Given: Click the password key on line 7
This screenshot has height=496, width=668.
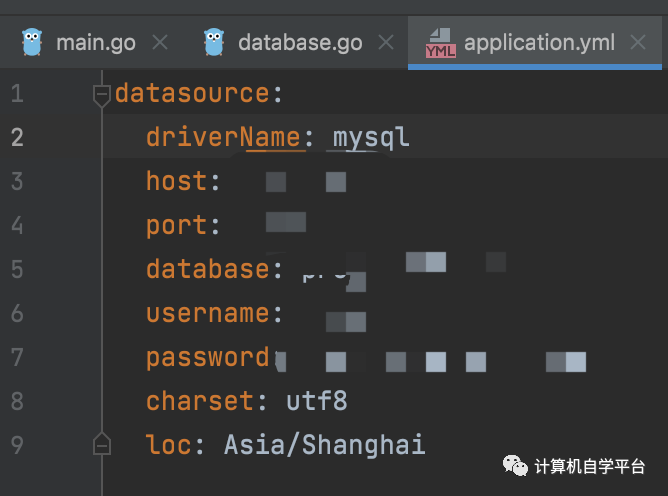Looking at the screenshot, I should tap(207, 357).
